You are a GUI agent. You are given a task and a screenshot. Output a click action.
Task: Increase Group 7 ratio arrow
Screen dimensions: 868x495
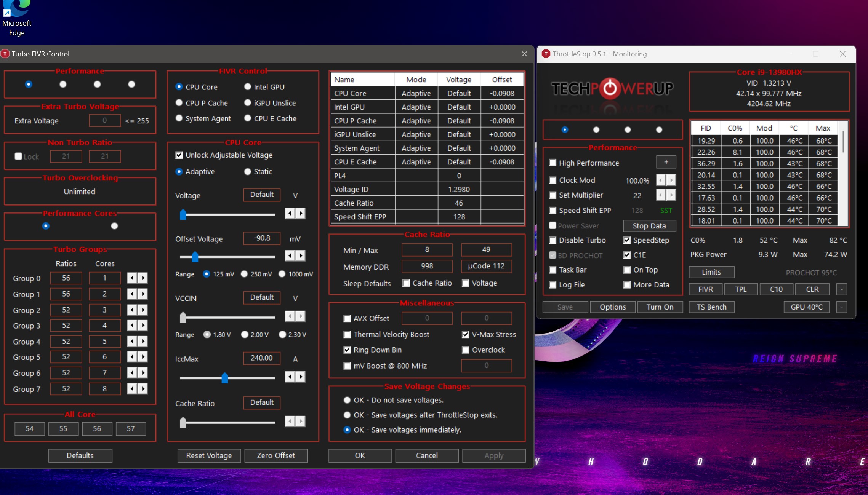pyautogui.click(x=143, y=389)
